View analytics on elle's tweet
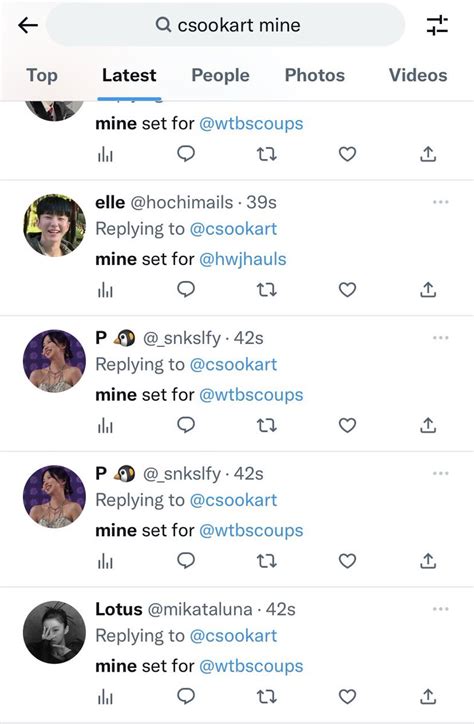 click(105, 290)
